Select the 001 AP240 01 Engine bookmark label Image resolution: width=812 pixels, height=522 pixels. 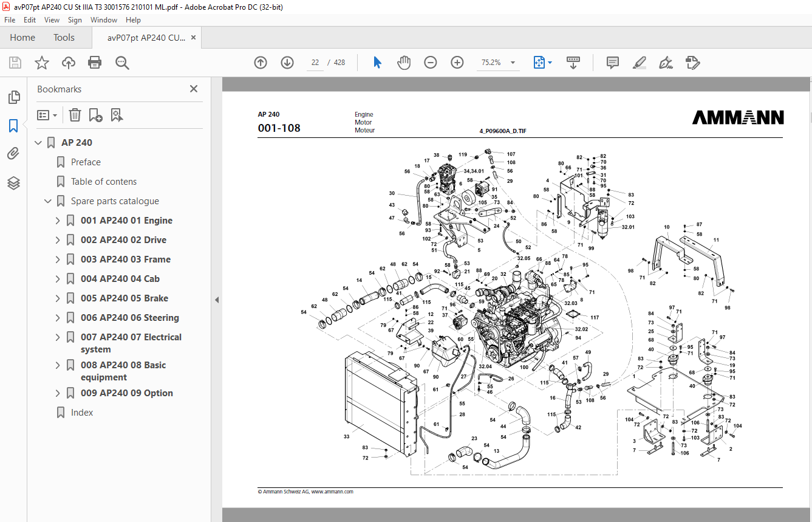point(126,221)
